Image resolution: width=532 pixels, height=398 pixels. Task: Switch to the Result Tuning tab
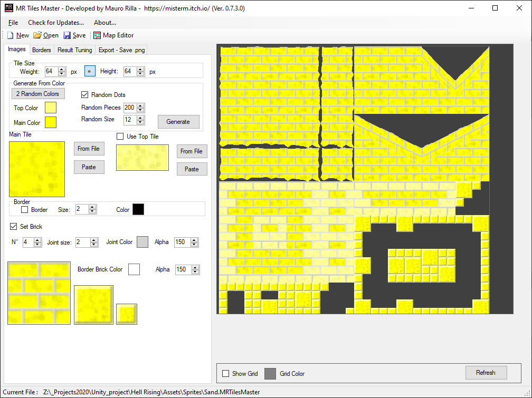(x=74, y=50)
